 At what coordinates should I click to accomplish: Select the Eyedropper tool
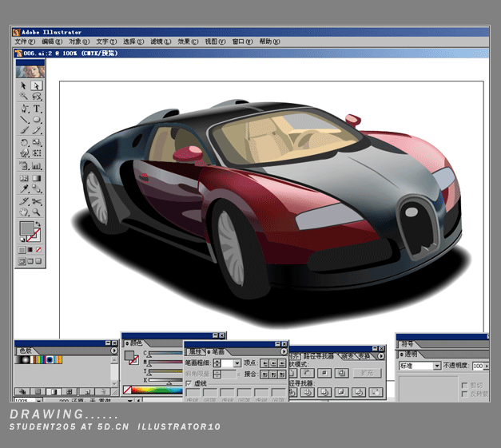(24, 188)
